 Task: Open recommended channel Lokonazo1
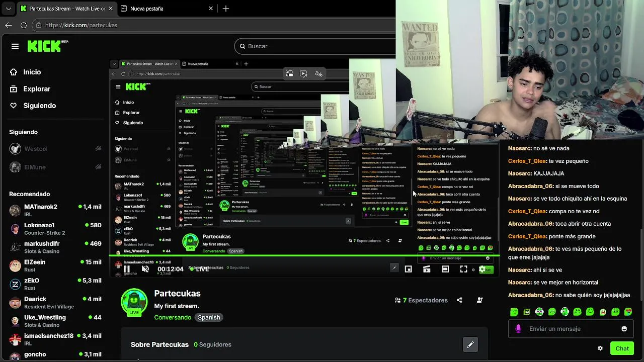tap(55, 229)
